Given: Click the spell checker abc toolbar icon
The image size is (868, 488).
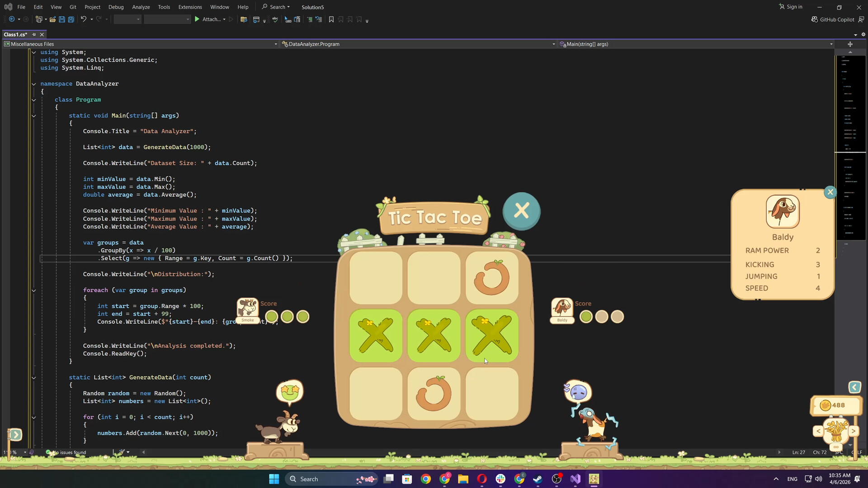Looking at the screenshot, I should [x=275, y=19].
